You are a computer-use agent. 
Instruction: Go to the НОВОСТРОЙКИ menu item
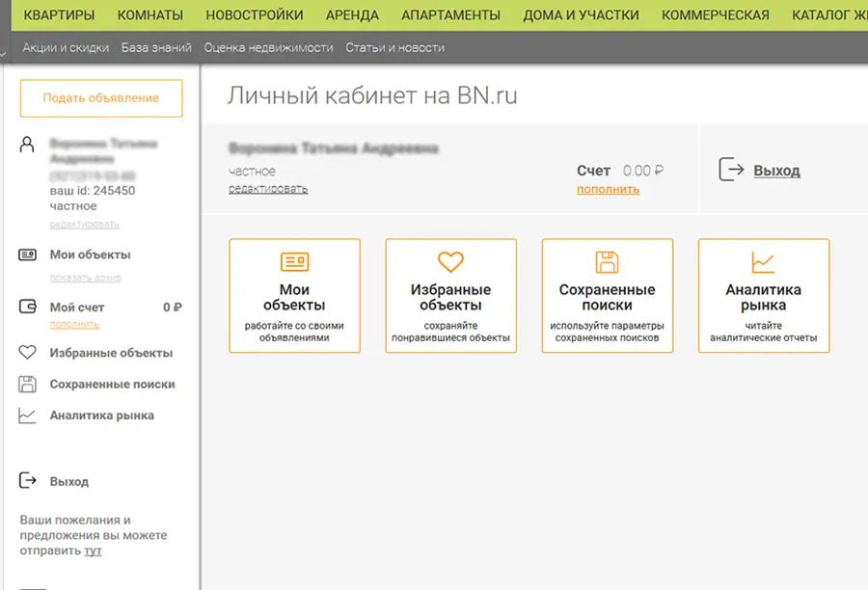coord(255,15)
